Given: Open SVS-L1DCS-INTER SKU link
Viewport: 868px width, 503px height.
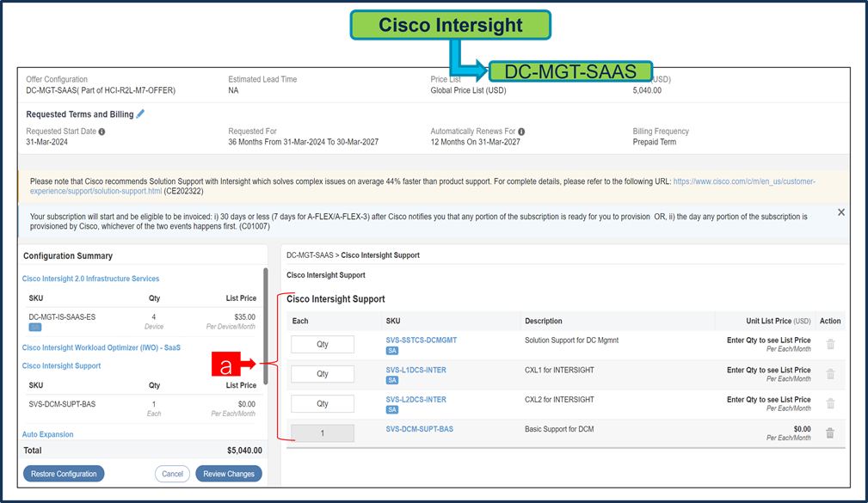Looking at the screenshot, I should click(x=416, y=371).
